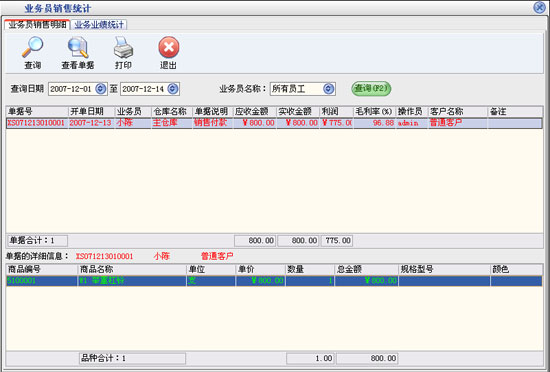This screenshot has height=372, width=550.
Task: Sort by the 开单日期 column header
Action: [91, 112]
